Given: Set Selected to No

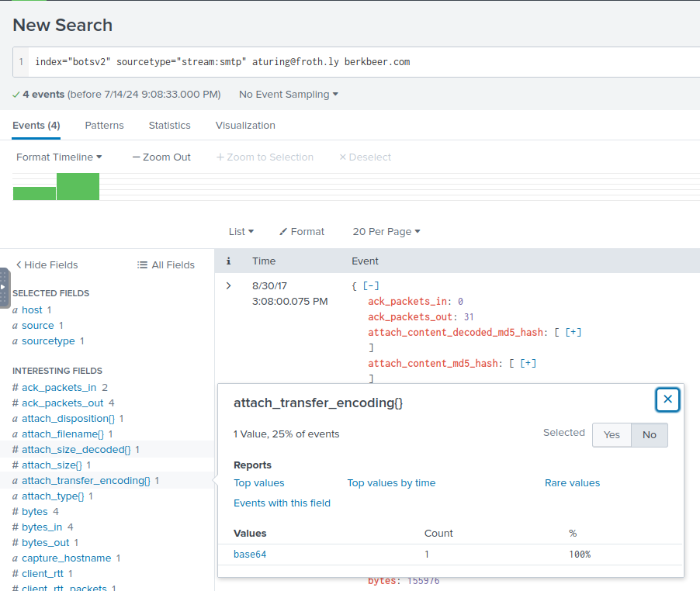Looking at the screenshot, I should [x=649, y=435].
